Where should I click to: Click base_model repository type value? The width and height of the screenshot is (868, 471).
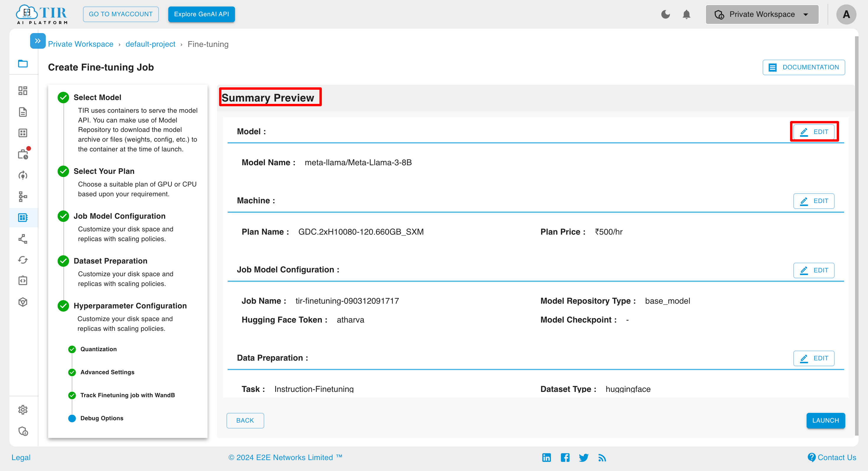(667, 301)
